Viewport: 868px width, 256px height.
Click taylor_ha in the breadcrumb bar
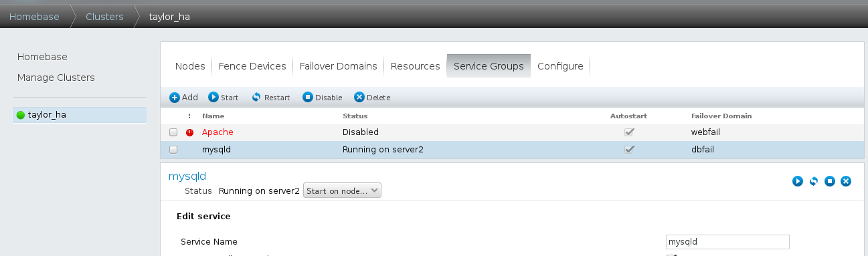coord(169,17)
